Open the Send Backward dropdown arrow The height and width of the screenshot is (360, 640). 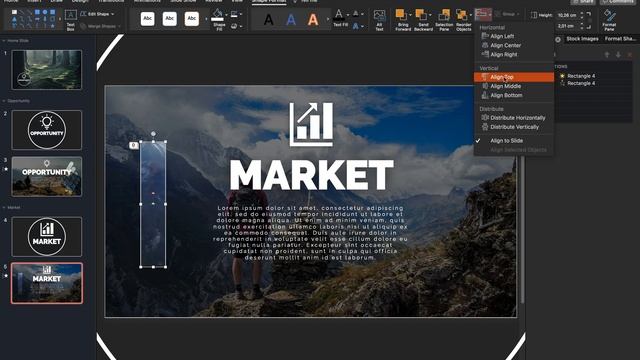430,15
